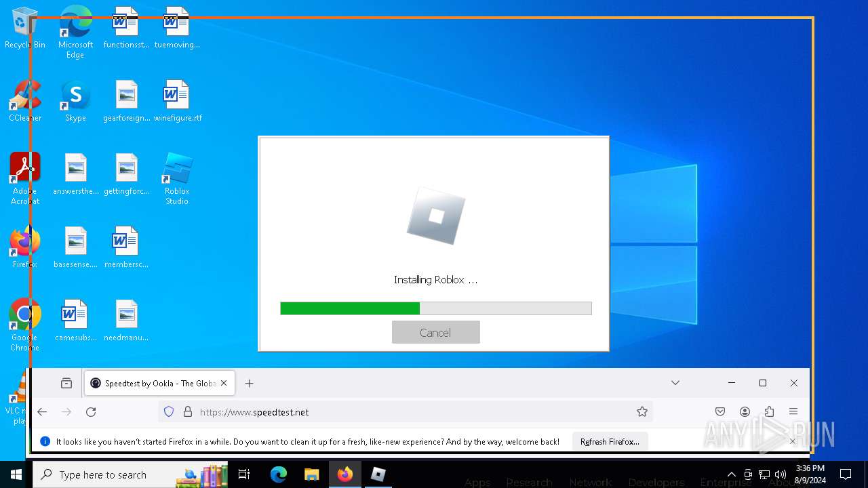Screen dimensions: 868x488
Task: Show hidden system tray icons chevron
Action: 731,474
